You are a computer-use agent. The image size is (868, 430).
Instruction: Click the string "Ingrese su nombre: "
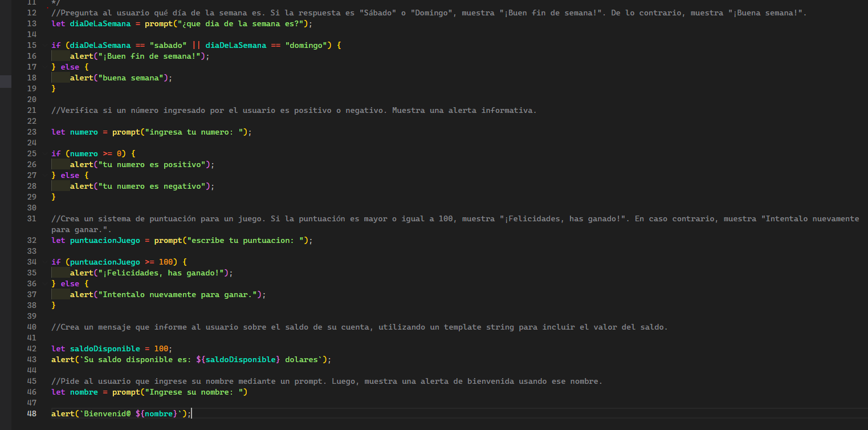(x=194, y=392)
